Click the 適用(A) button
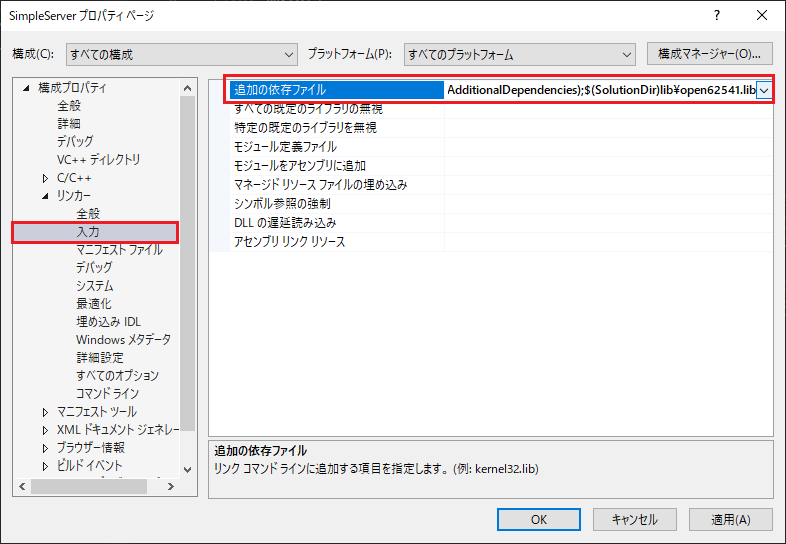The image size is (786, 544). tap(727, 519)
